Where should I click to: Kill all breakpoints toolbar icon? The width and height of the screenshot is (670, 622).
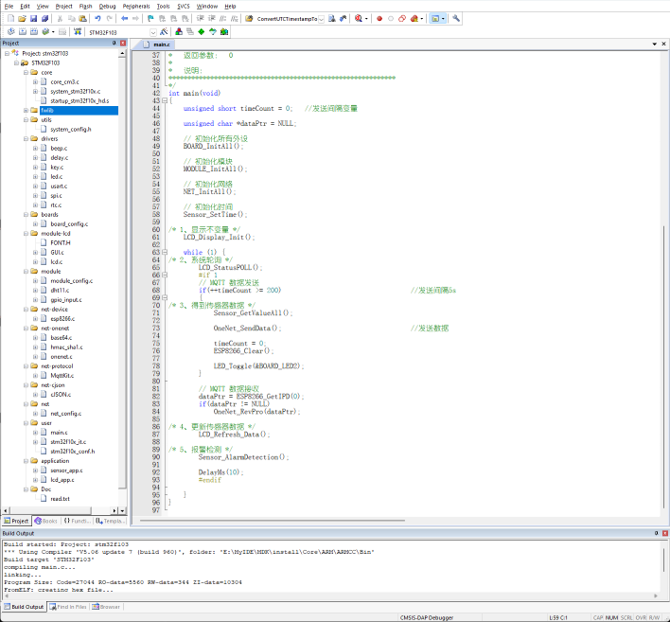point(414,18)
